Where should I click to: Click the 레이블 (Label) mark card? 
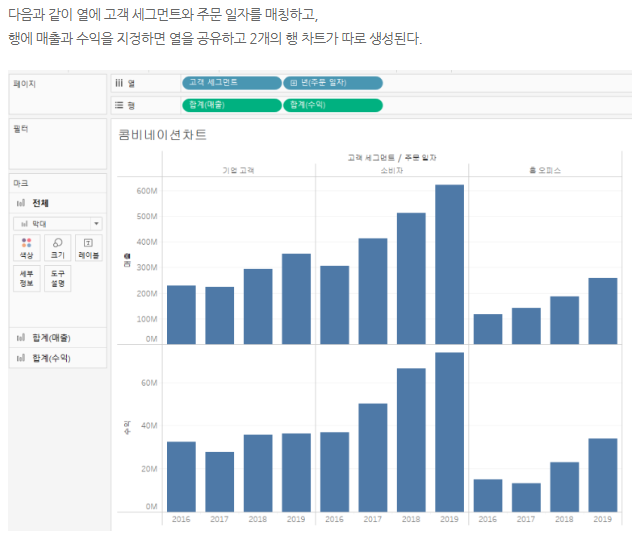(88, 248)
